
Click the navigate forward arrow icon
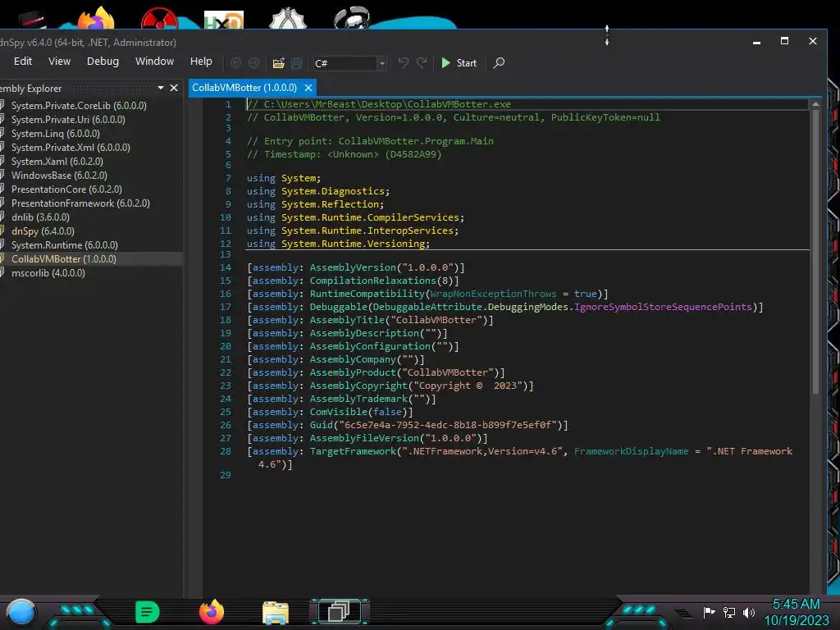254,63
